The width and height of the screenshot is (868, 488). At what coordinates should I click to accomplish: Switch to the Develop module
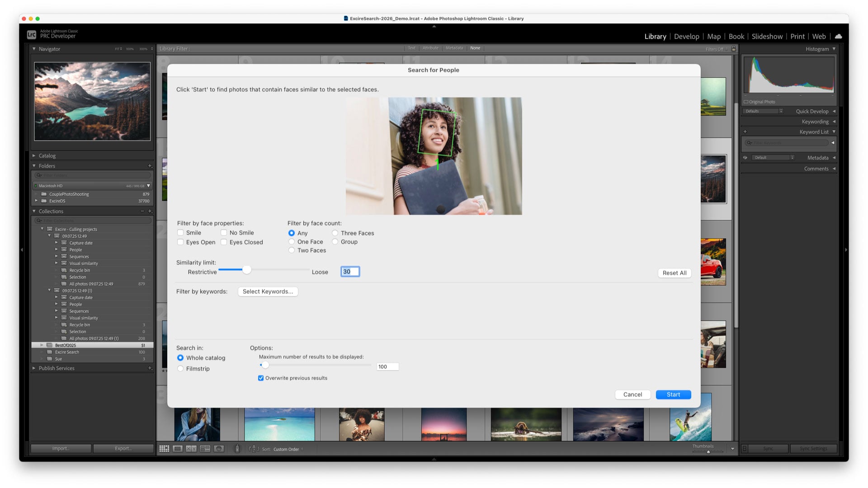coord(686,37)
